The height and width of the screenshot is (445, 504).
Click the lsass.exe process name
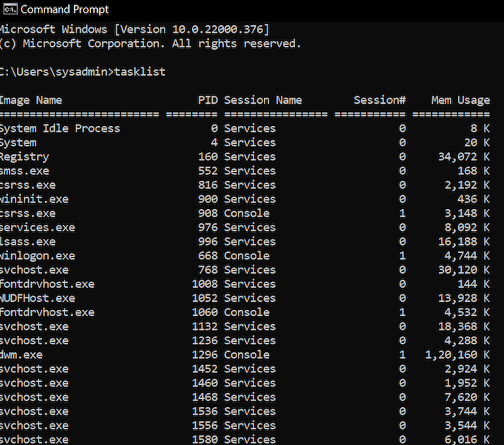[x=27, y=242]
